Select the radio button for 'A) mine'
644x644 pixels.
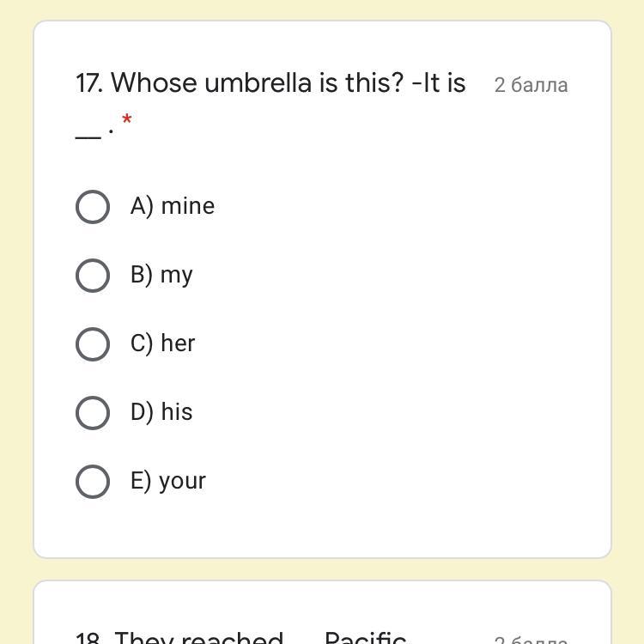point(93,207)
